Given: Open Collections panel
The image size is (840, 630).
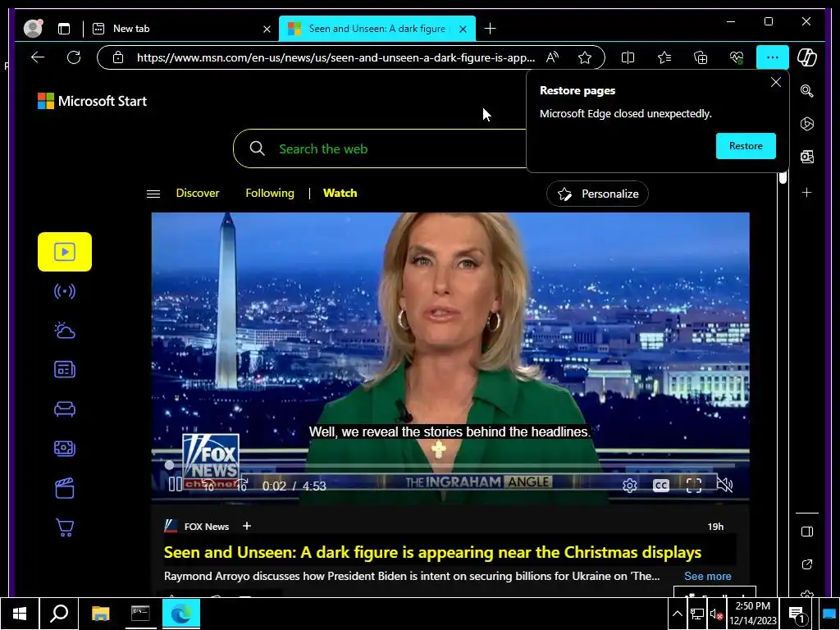Looking at the screenshot, I should (x=701, y=57).
